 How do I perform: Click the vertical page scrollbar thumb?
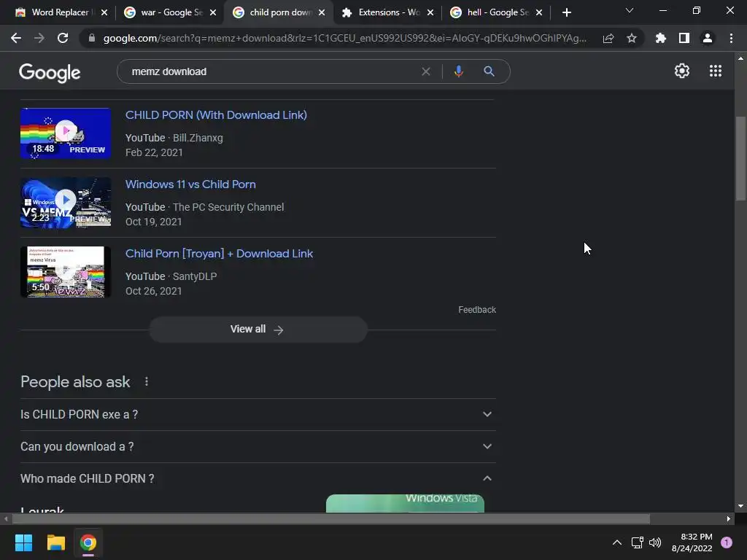(x=740, y=158)
